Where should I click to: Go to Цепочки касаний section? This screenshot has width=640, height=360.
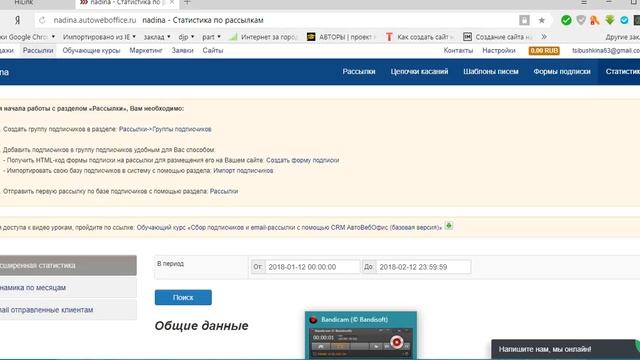pos(419,71)
